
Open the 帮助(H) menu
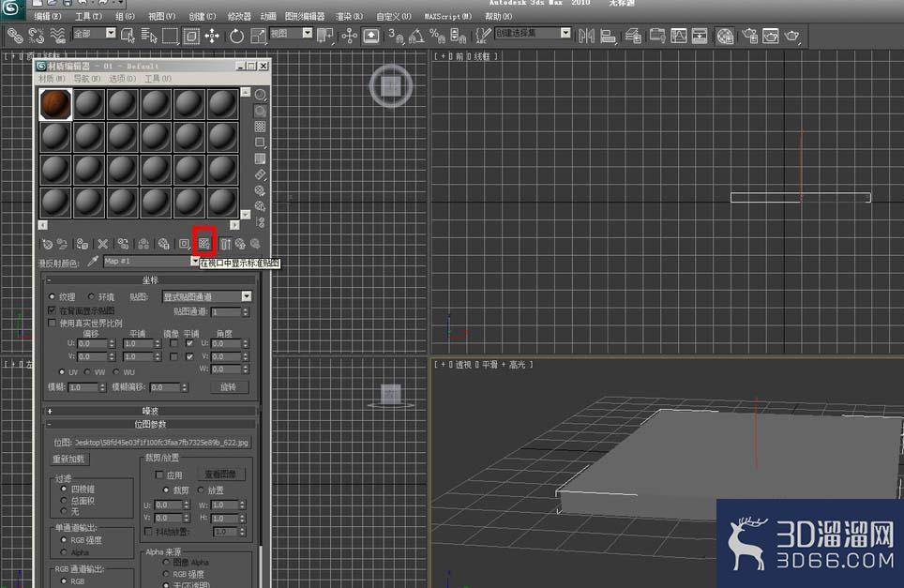click(x=499, y=16)
